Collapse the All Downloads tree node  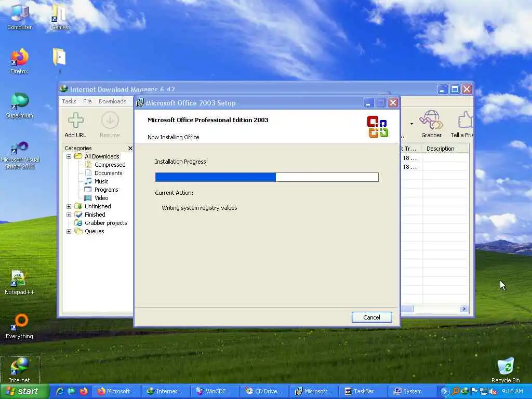(69, 156)
